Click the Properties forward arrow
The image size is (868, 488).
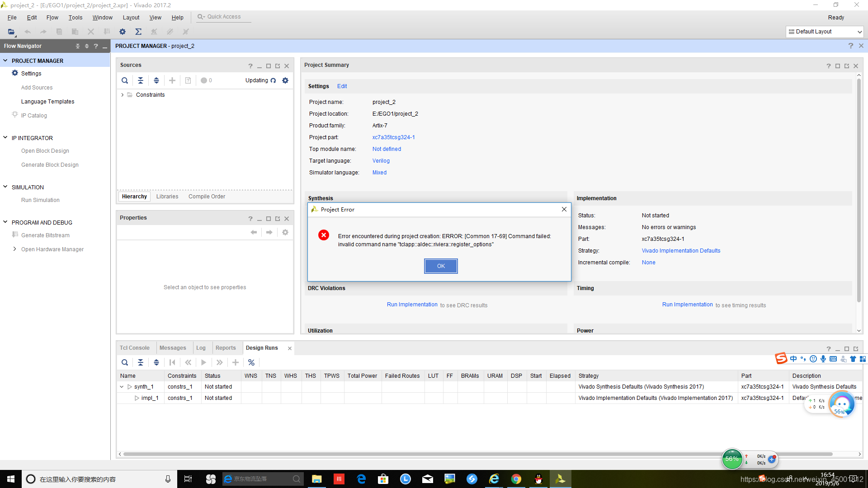[x=269, y=232]
